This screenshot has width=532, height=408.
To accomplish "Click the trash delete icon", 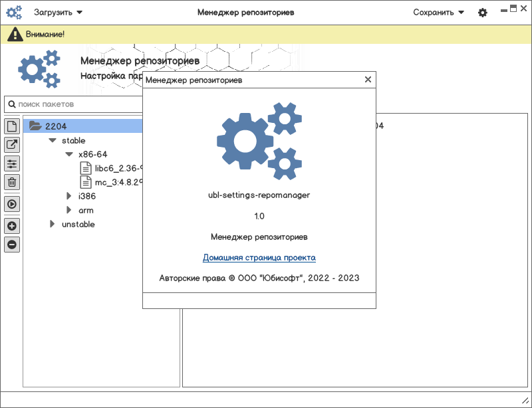I will coord(12,182).
